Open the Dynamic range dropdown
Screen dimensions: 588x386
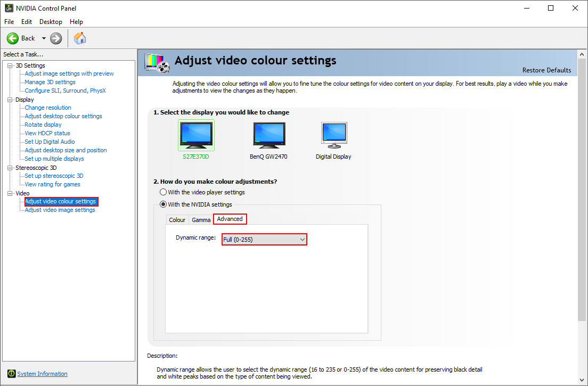pyautogui.click(x=264, y=240)
